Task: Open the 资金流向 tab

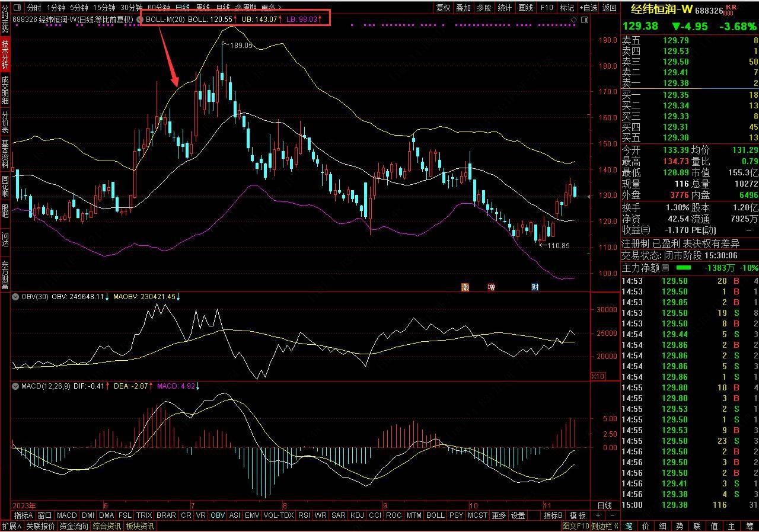Action: 74,526
